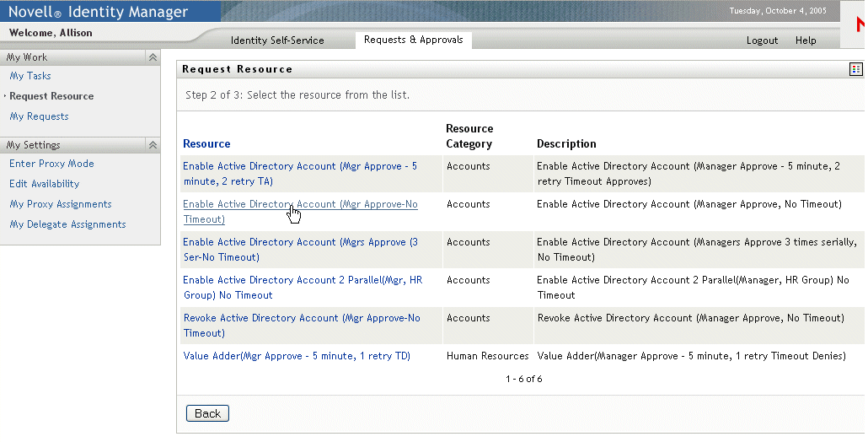The width and height of the screenshot is (868, 442).
Task: Open Enable Active Directory Account 2 Parallel resource
Action: coord(302,281)
